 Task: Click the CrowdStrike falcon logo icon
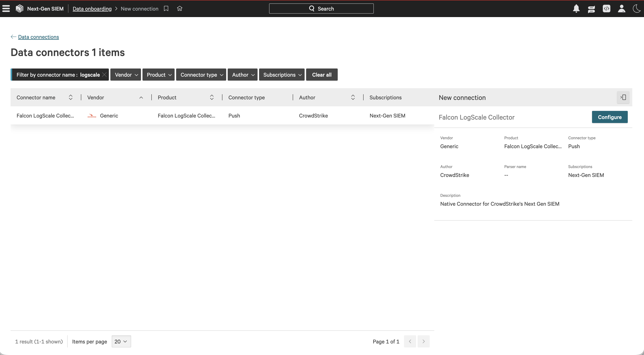click(19, 9)
